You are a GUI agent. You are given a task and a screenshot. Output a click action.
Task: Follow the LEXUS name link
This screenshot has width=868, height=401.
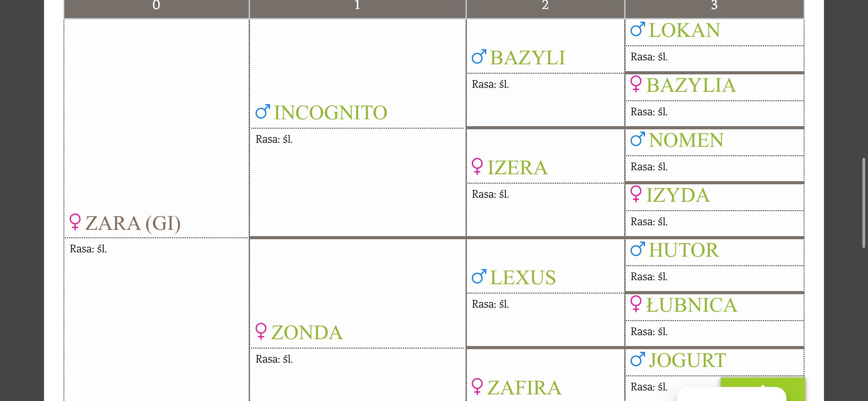pyautogui.click(x=523, y=278)
